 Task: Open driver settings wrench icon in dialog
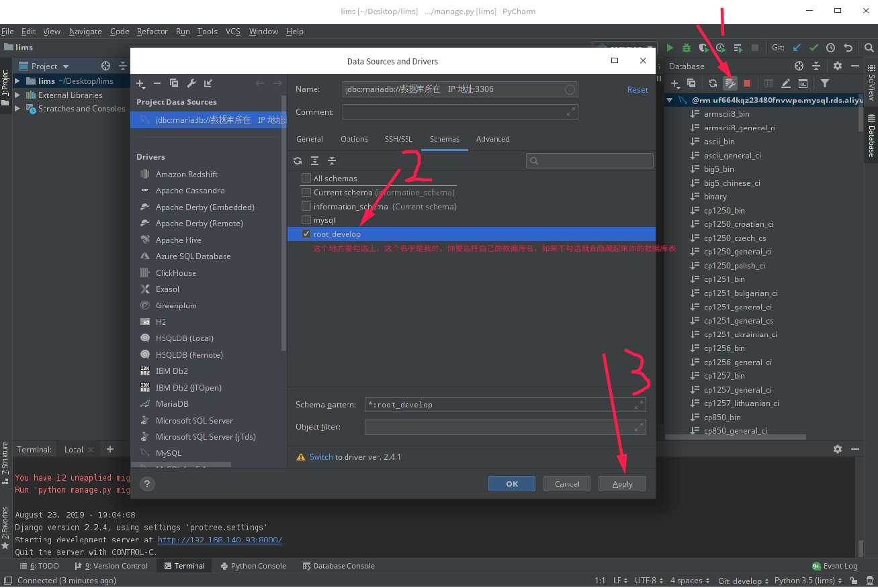pyautogui.click(x=191, y=83)
